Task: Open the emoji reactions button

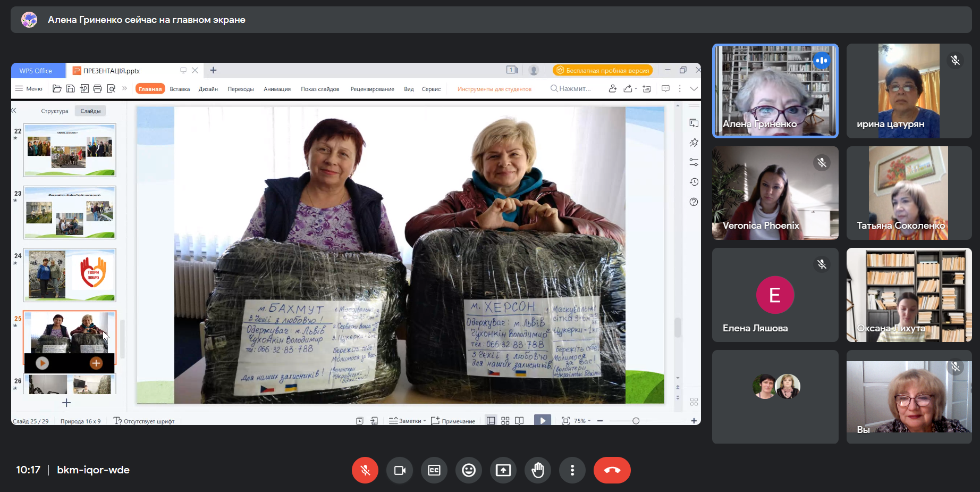Action: [469, 470]
